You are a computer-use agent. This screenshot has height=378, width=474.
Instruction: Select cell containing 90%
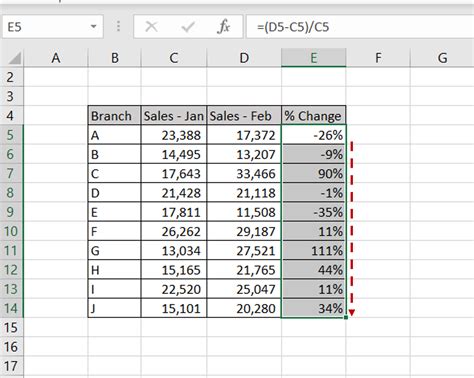(x=313, y=173)
